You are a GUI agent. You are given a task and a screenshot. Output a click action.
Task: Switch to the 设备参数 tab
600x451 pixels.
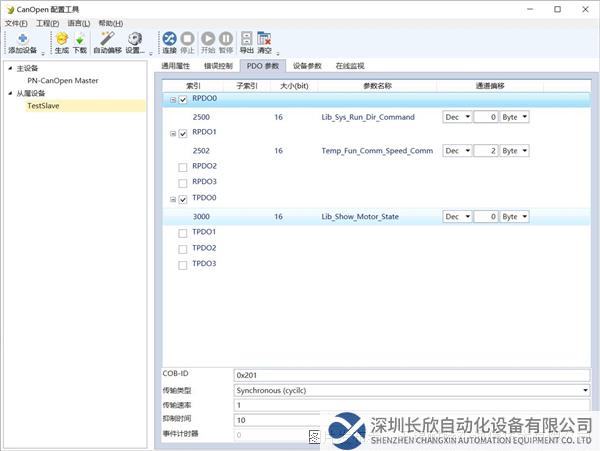(x=307, y=66)
